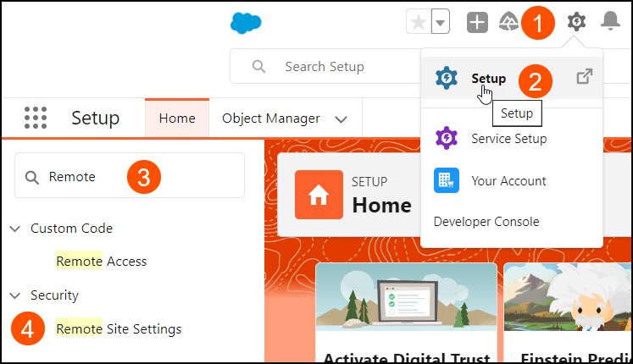
Task: Switch to the Home tab
Action: point(177,119)
